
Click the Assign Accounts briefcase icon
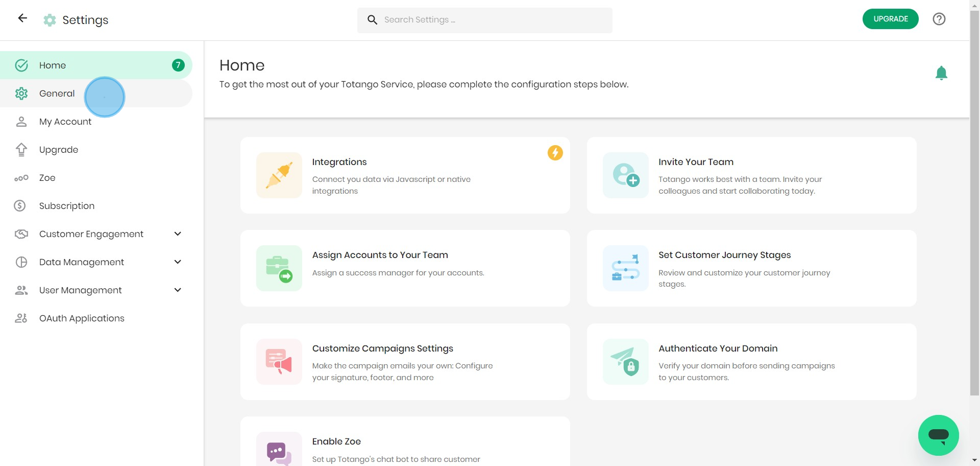pyautogui.click(x=279, y=268)
